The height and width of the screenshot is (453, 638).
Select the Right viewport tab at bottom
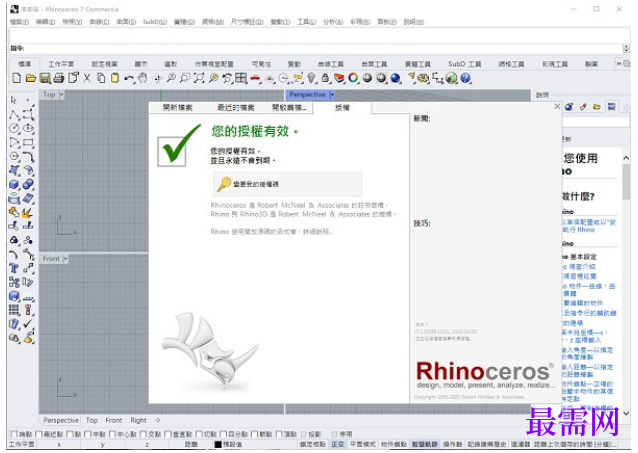tap(138, 420)
